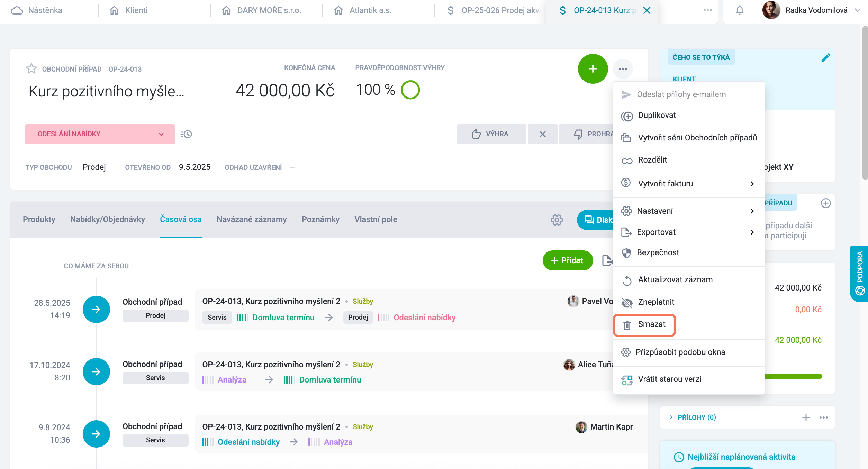The height and width of the screenshot is (469, 868).
Task: Switch to Atlantik a.s. tab
Action: (x=363, y=10)
